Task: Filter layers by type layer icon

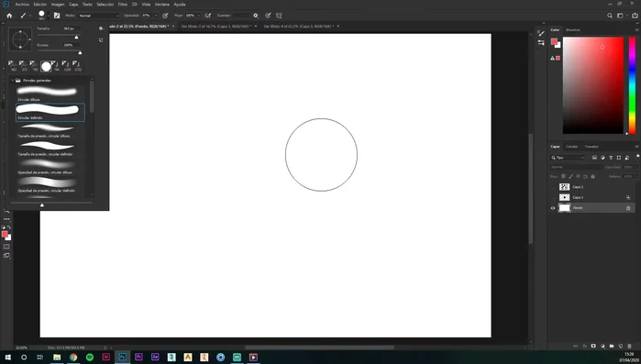Action: 611,158
